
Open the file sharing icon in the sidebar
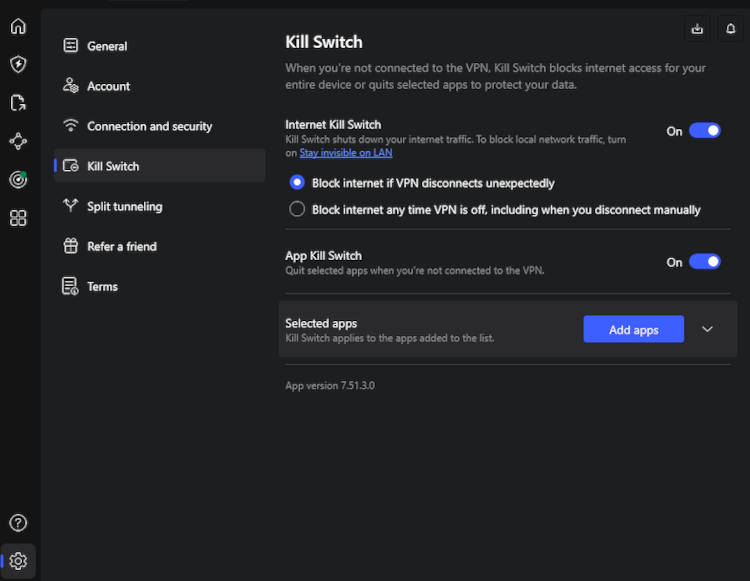[18, 103]
